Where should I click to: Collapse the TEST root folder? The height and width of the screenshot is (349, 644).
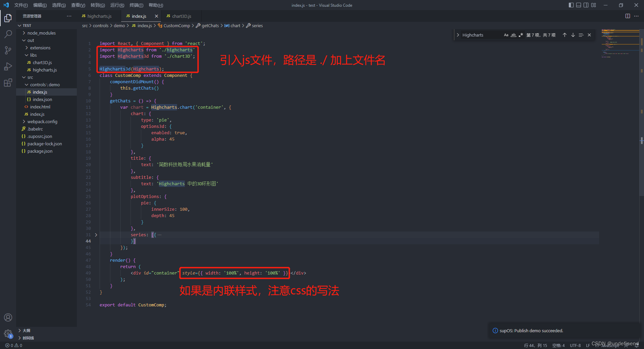point(46,26)
